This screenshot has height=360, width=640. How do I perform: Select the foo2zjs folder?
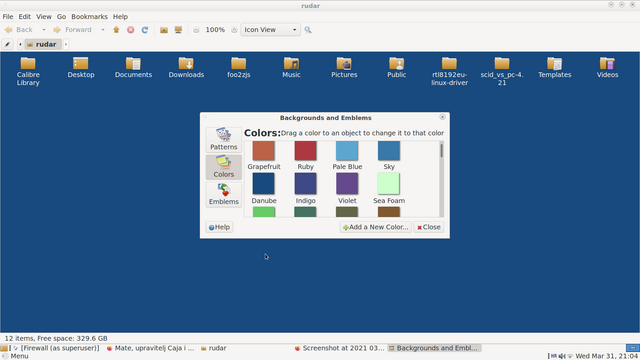[239, 68]
